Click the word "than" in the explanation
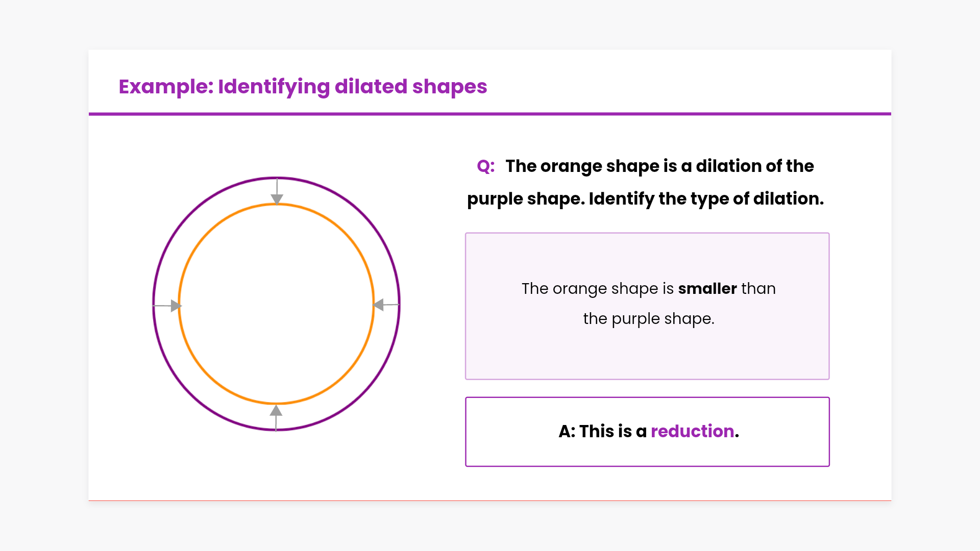The image size is (980, 551). point(758,289)
